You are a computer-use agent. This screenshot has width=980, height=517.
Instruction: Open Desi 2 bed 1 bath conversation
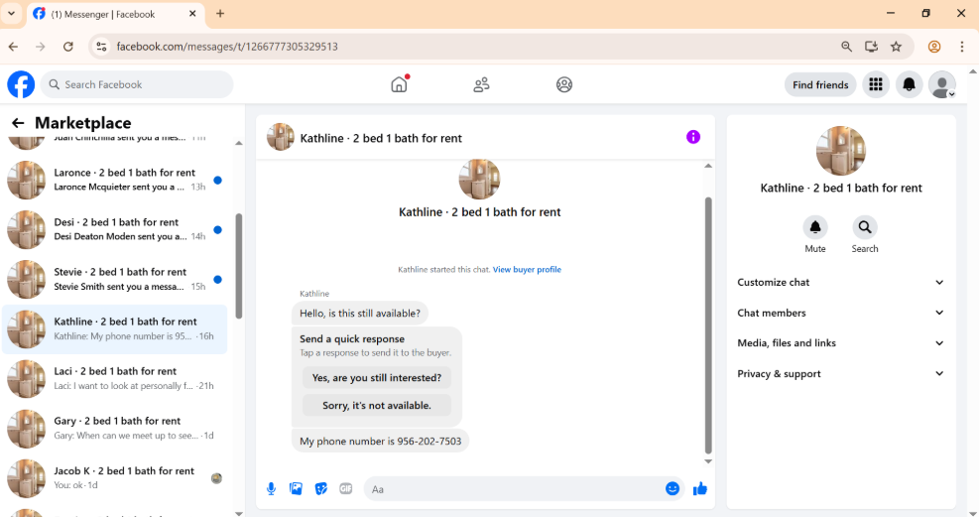pos(115,229)
